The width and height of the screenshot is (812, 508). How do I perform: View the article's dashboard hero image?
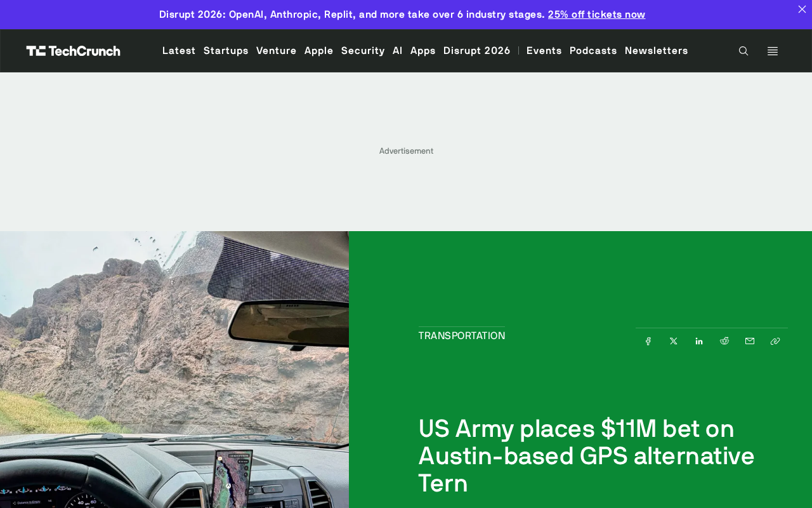[174, 370]
